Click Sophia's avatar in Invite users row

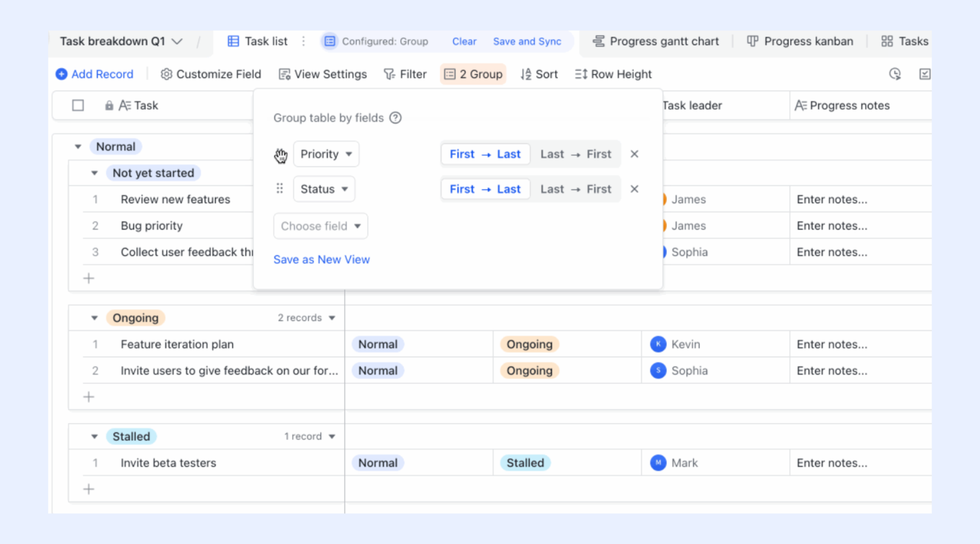[x=658, y=370]
